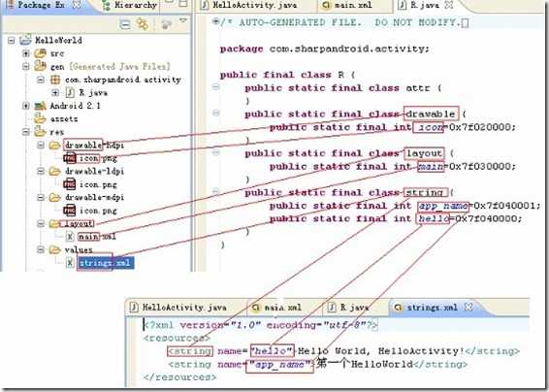Expand the R.java tree node

pyautogui.click(x=55, y=93)
